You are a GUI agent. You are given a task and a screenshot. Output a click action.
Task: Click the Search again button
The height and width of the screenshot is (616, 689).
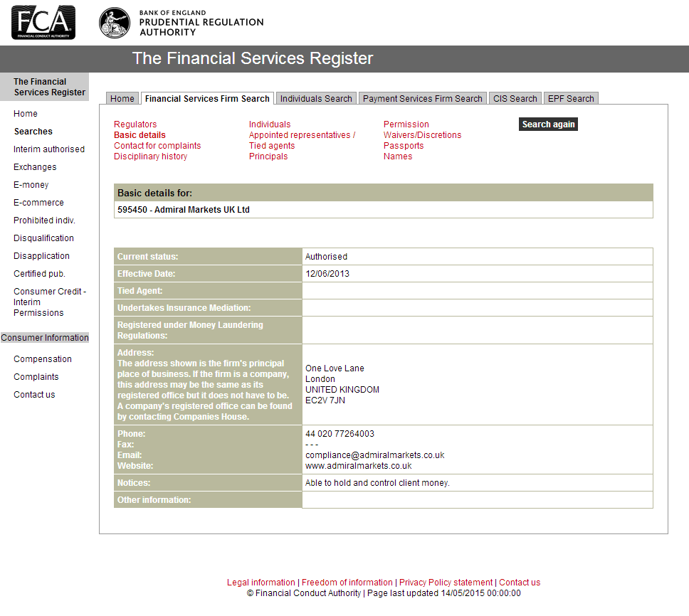click(548, 124)
